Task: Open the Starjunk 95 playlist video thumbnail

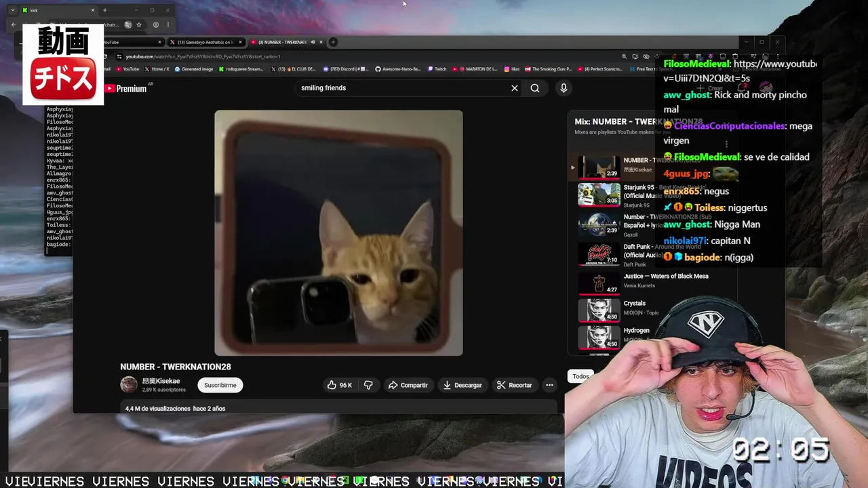Action: point(599,195)
